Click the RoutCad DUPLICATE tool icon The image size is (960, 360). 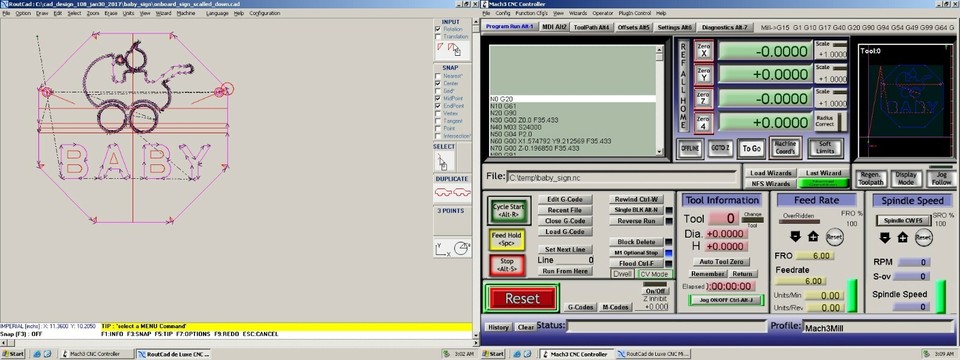(x=452, y=192)
